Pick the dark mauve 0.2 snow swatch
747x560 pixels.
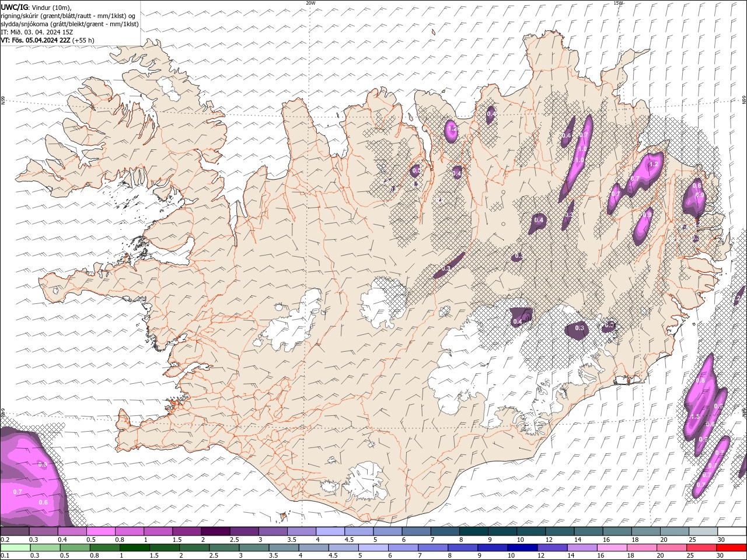pyautogui.click(x=15, y=531)
